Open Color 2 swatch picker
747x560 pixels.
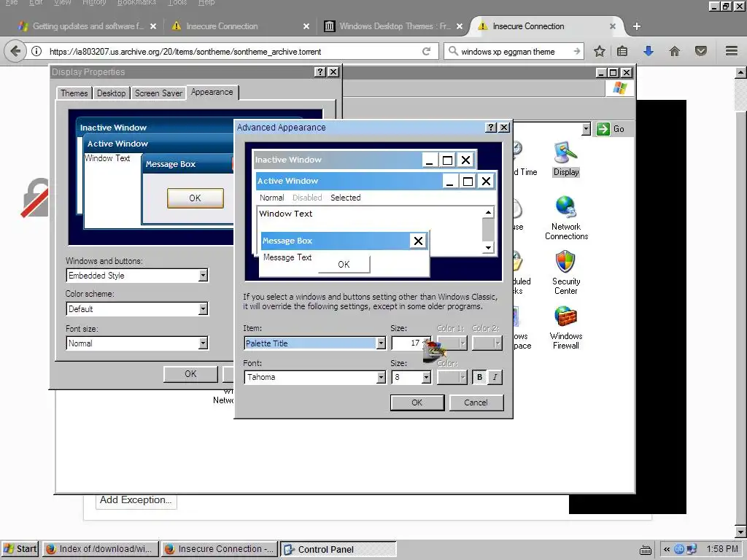pos(487,343)
